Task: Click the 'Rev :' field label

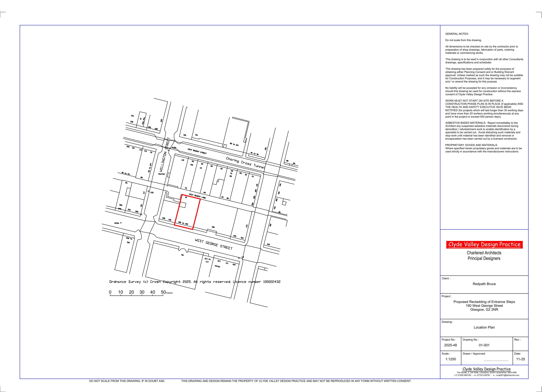Action: pyautogui.click(x=517, y=340)
